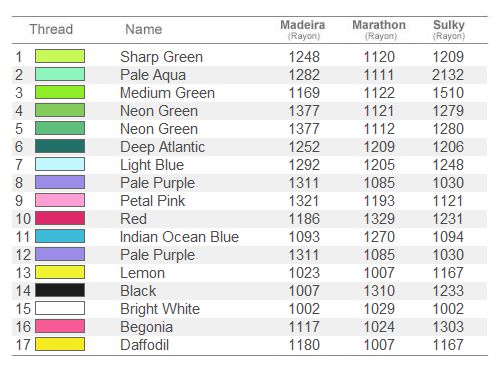Select the Pale Aqua thread swatch
Viewport: 500px width, 366px height.
pos(60,74)
